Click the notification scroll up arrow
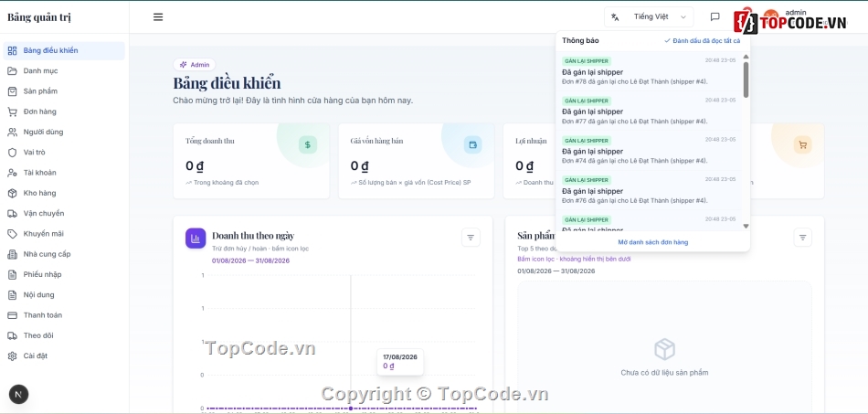Screen dimensions: 868x414 [746, 57]
